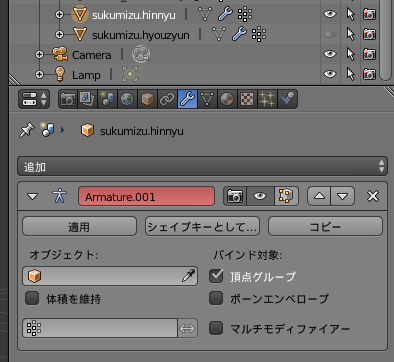This screenshot has height=362, width=394.
Task: Toggle renderability camera icon for Lamp
Action: (369, 74)
